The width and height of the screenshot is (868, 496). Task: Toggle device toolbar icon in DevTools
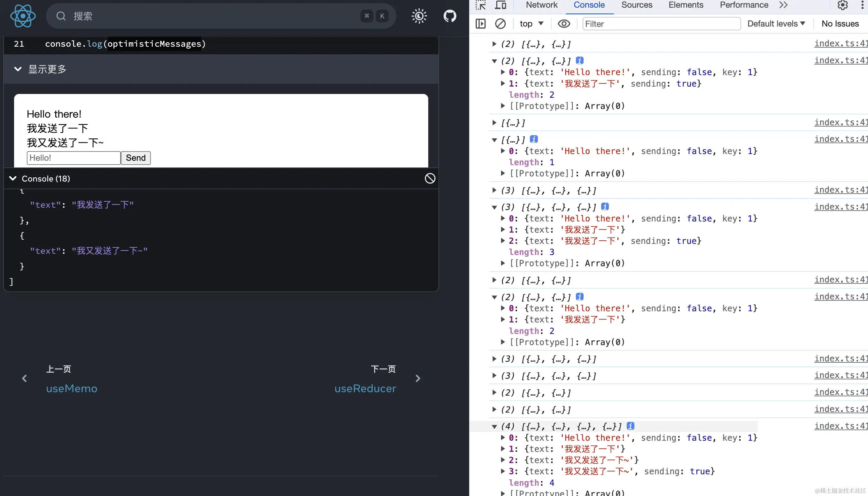(500, 5)
